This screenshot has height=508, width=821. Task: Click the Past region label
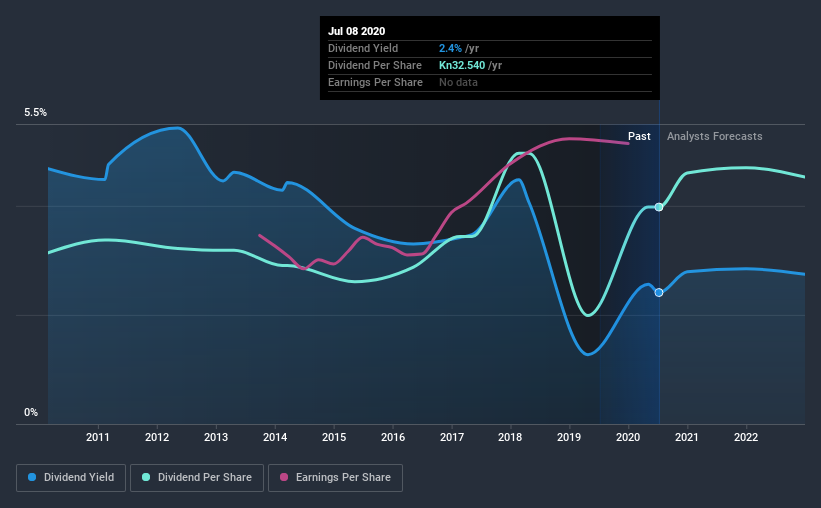click(x=639, y=136)
